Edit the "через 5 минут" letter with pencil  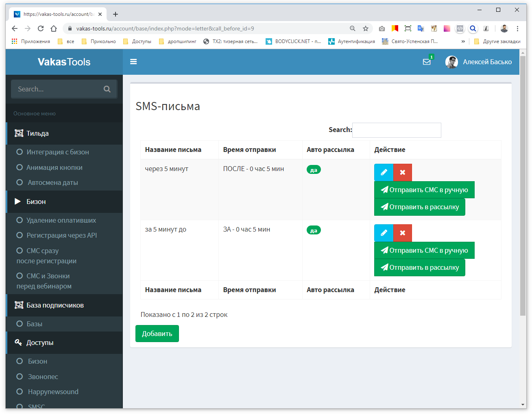pyautogui.click(x=384, y=172)
